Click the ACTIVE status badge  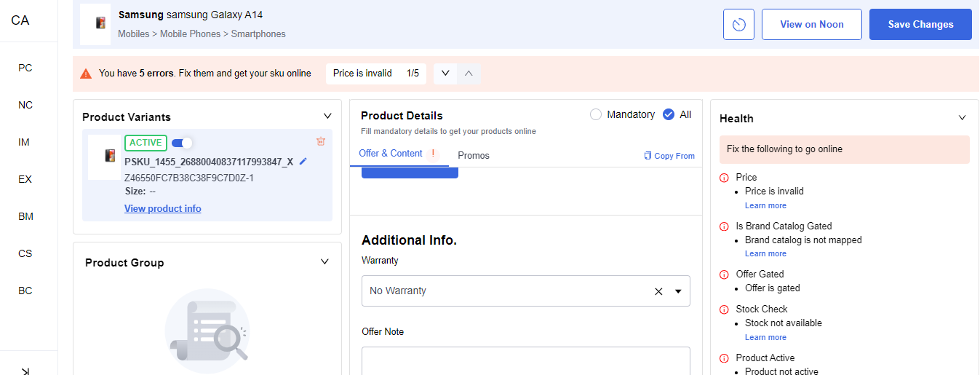(146, 143)
